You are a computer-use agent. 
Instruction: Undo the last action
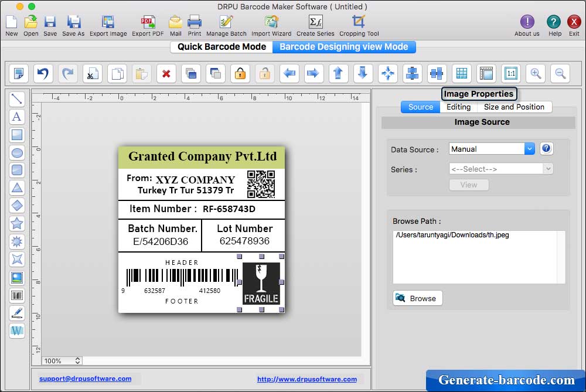43,73
